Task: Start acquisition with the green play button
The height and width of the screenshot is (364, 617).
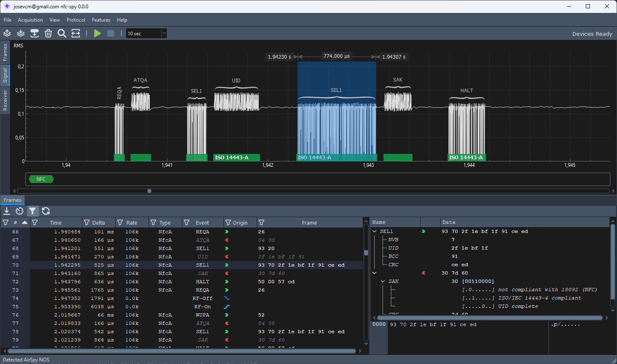Action: point(97,33)
